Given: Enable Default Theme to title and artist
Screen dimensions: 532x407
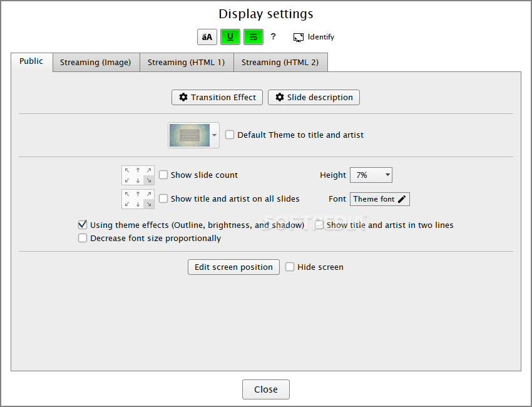Looking at the screenshot, I should point(230,135).
